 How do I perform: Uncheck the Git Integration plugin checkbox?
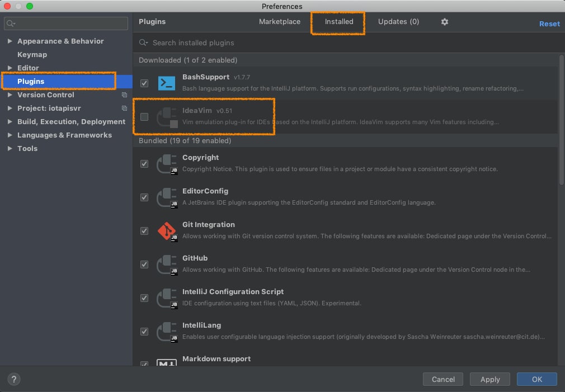point(144,231)
